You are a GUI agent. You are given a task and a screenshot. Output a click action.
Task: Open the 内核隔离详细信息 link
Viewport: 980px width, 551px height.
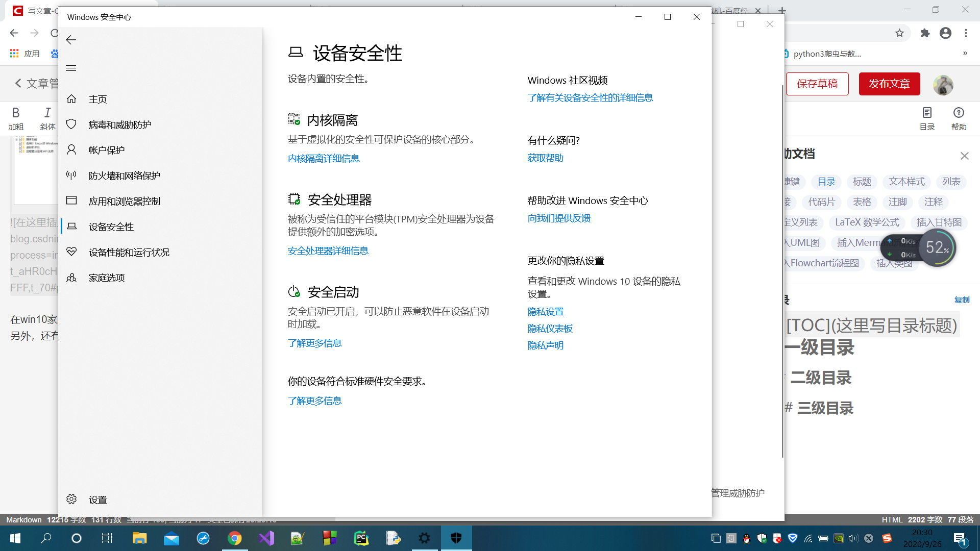323,158
